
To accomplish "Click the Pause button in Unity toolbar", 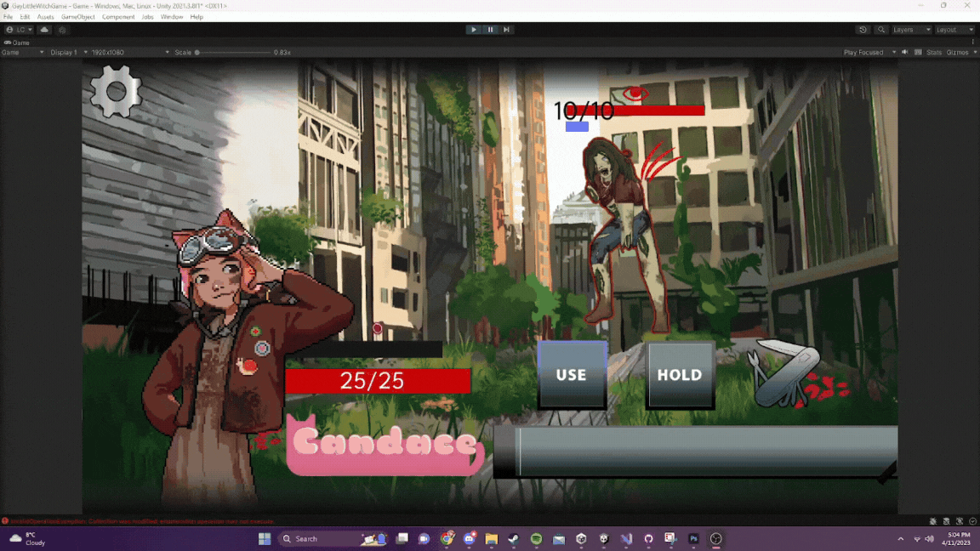I will [x=490, y=30].
